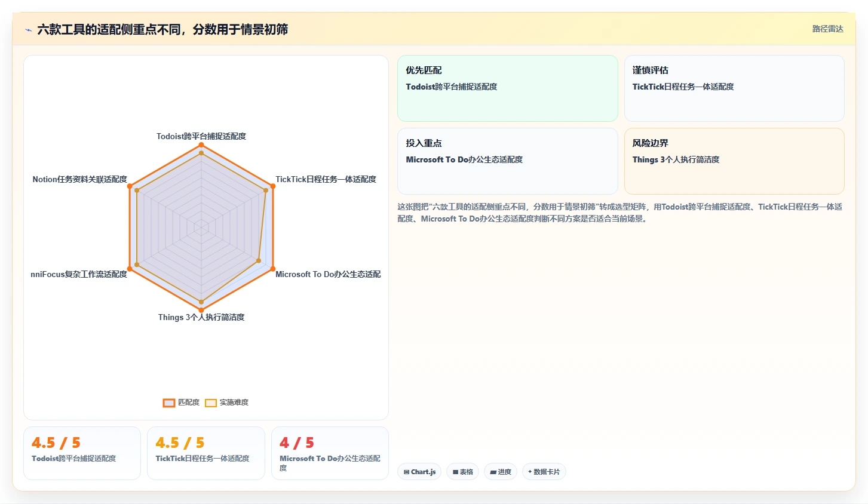Toggle the 实施难度 legend swatch

coord(211,402)
